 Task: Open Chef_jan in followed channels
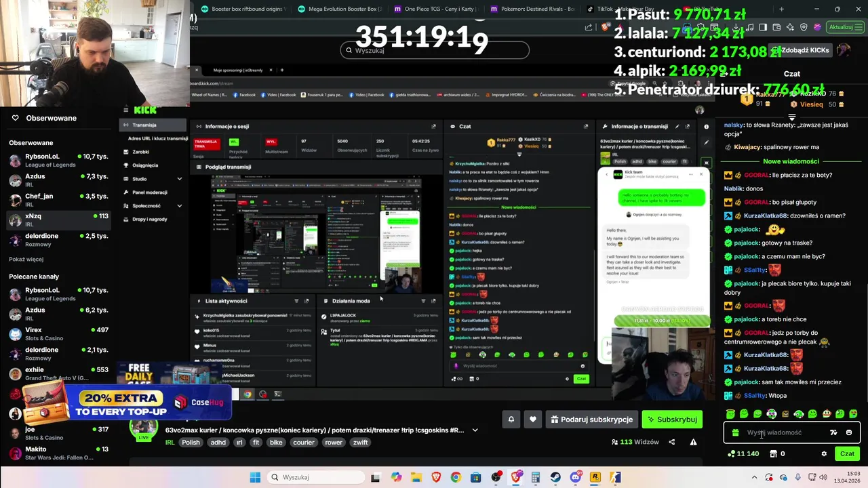pos(59,200)
